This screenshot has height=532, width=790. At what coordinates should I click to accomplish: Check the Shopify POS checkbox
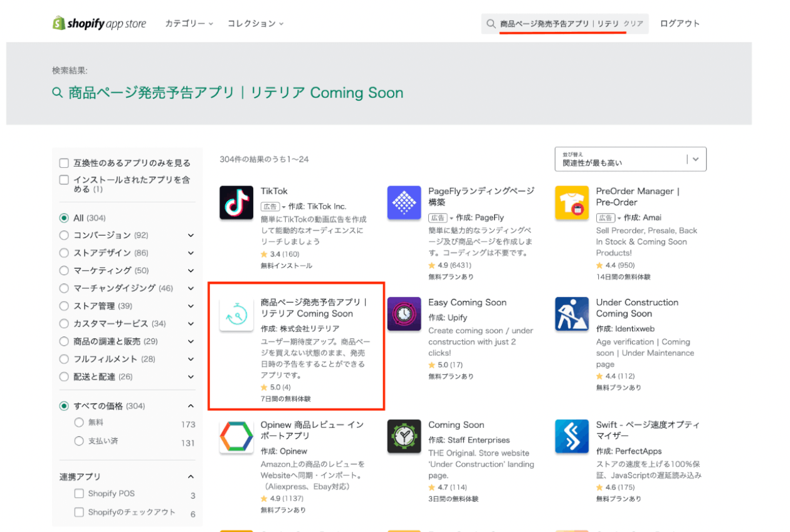[x=79, y=494]
